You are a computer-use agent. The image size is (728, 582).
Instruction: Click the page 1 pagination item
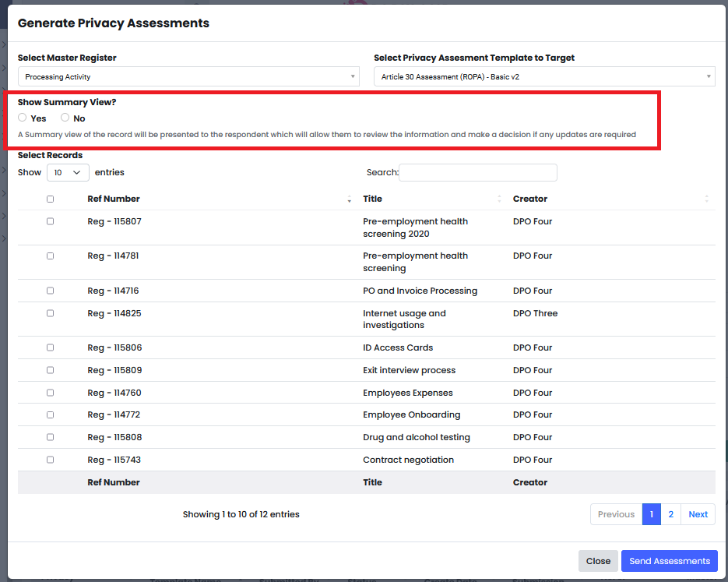point(652,514)
